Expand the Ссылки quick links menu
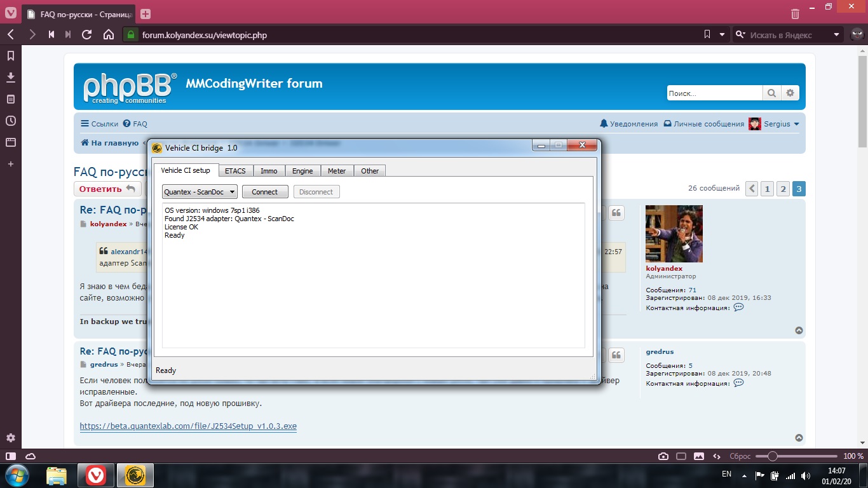This screenshot has width=868, height=488. pyautogui.click(x=99, y=124)
